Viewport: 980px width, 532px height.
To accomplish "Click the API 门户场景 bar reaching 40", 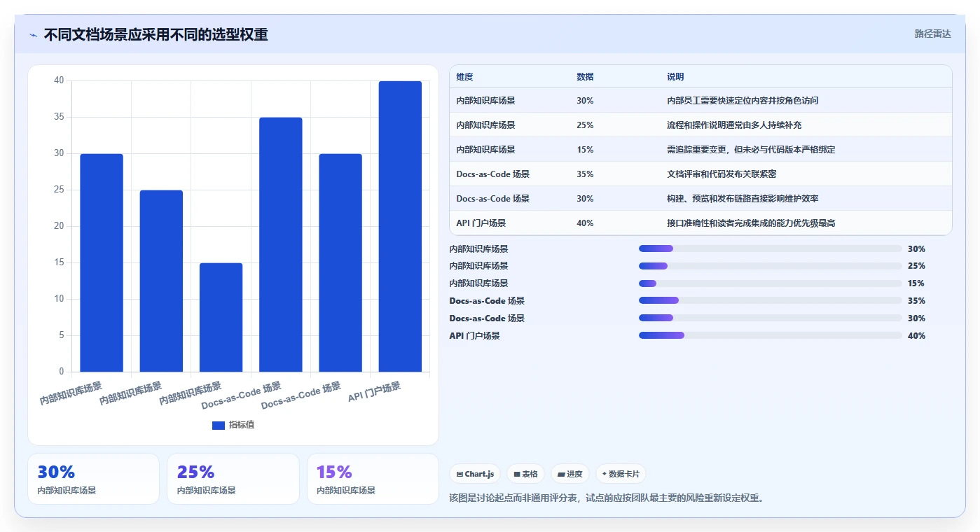I will tap(400, 226).
